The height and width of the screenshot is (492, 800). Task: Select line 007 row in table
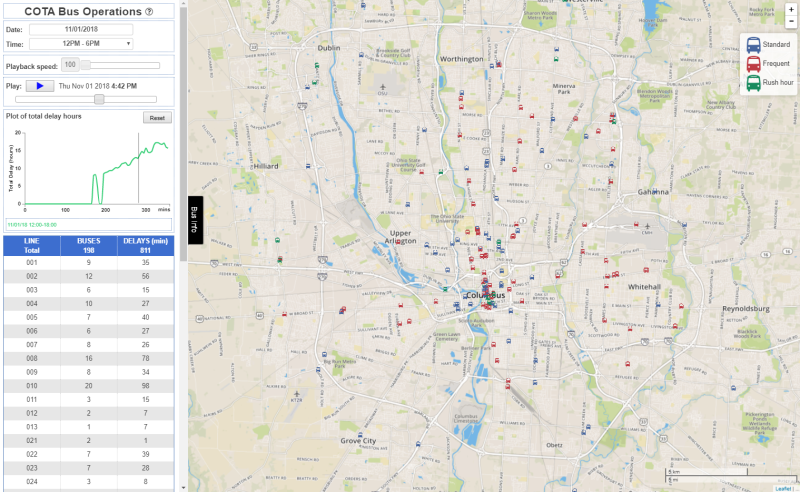pos(89,345)
